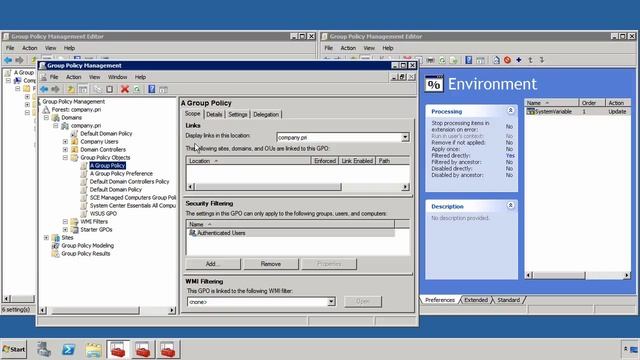Click the first red toolbox taskbar button
The height and width of the screenshot is (360, 640).
coord(118,349)
